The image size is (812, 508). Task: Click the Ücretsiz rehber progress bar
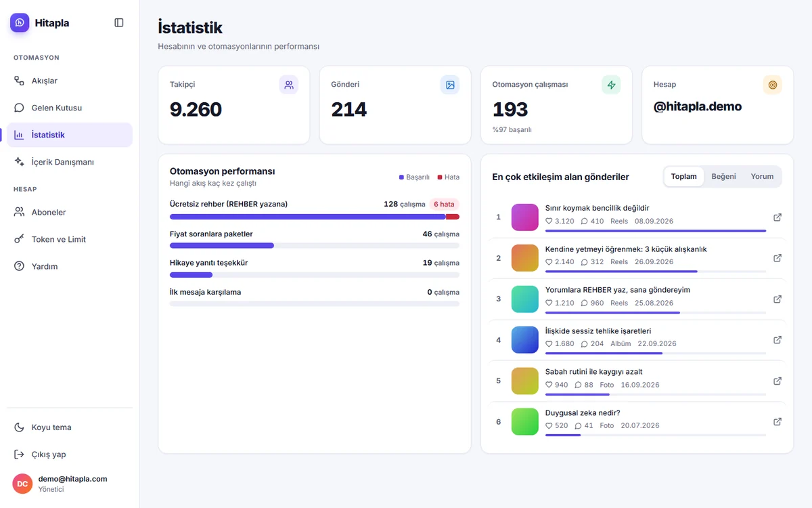click(x=315, y=217)
